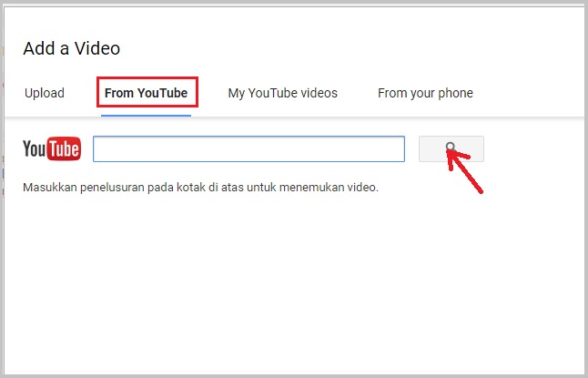Open the My YouTube videos tab
The height and width of the screenshot is (378, 588).
283,93
